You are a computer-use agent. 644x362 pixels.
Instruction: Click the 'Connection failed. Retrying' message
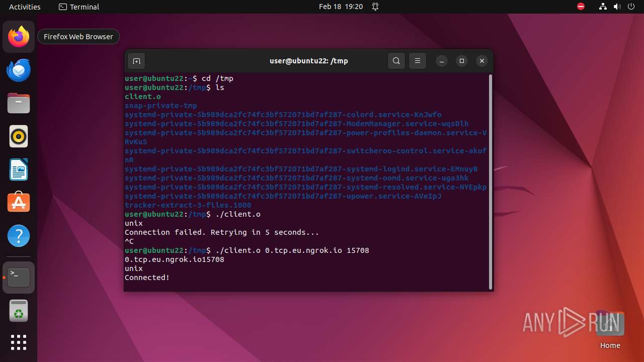tap(222, 232)
